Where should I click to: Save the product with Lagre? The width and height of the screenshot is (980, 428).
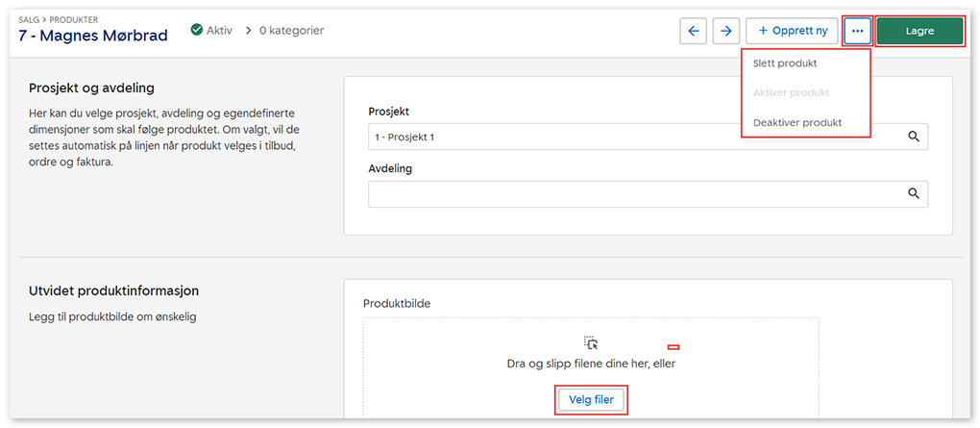click(919, 31)
